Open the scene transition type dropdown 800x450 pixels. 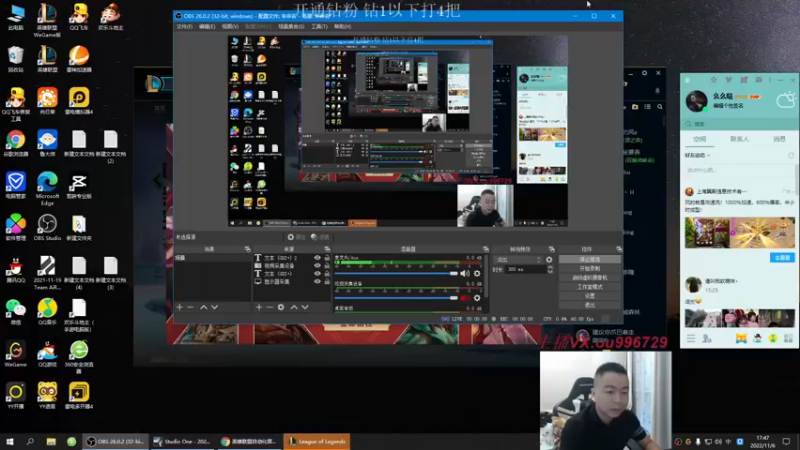coord(517,260)
